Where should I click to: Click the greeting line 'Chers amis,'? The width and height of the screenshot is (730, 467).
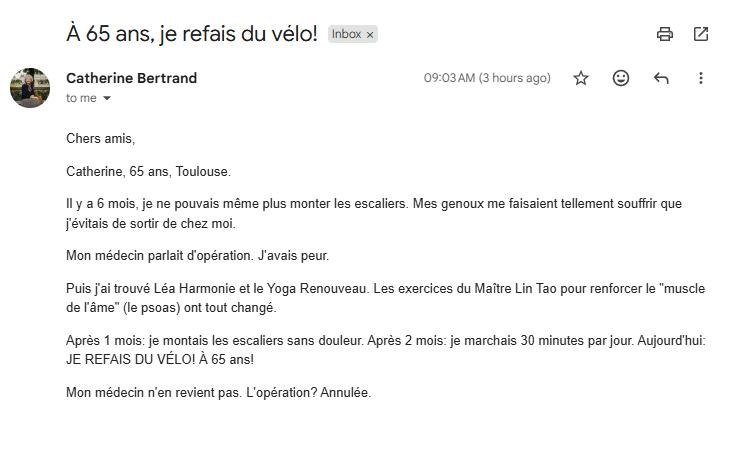(x=100, y=138)
